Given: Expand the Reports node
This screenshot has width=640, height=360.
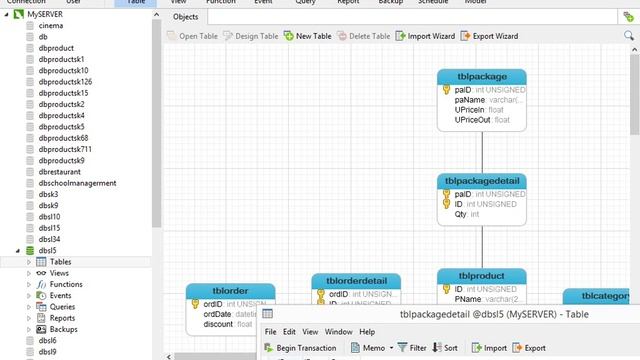Looking at the screenshot, I should (29, 318).
